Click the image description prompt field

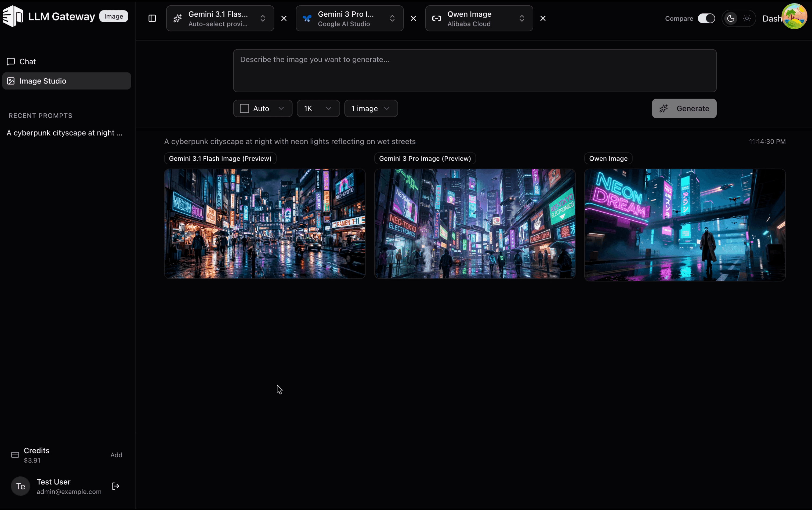[474, 71]
